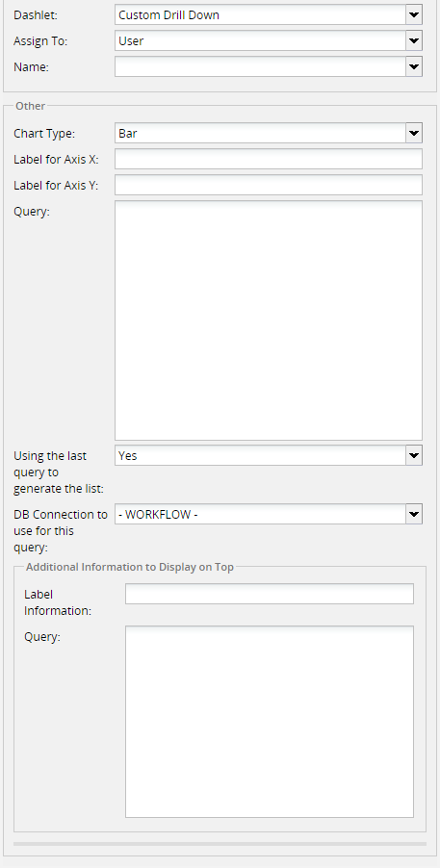Image resolution: width=440 pixels, height=868 pixels.
Task: Click the gray horizontal bar at bottom
Action: [220, 844]
